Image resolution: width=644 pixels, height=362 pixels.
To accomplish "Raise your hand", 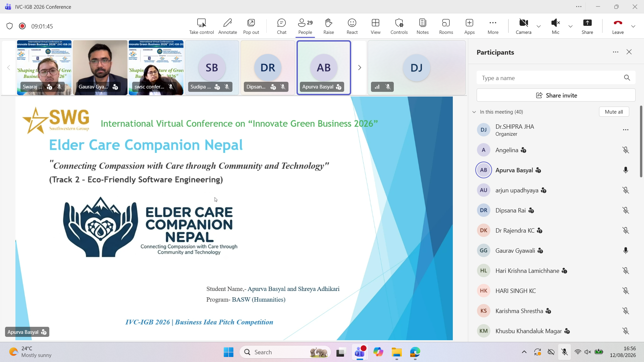I will (328, 26).
